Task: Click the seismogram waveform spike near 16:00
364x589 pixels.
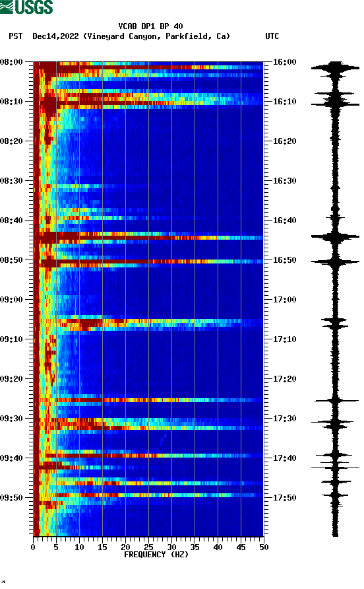Action: 335,68
